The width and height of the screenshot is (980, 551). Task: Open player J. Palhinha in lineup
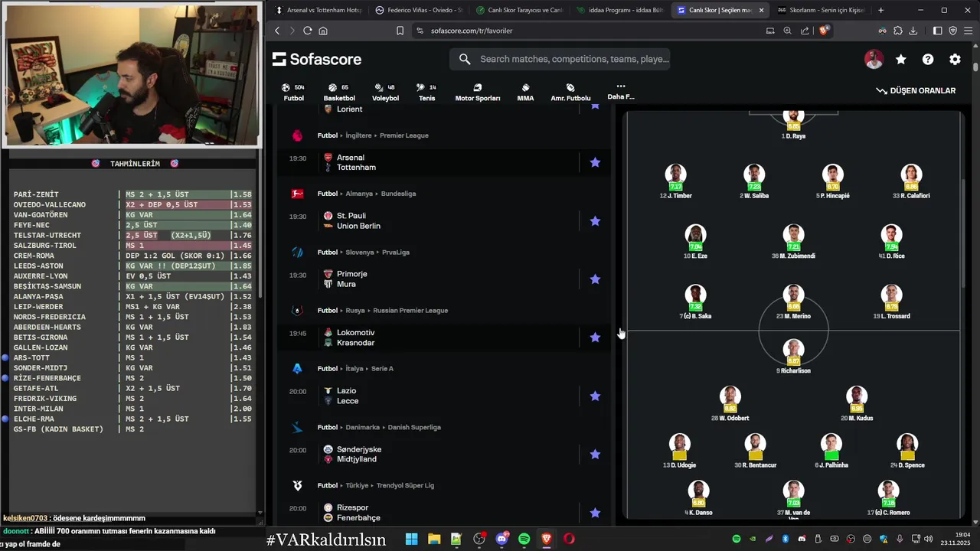click(x=831, y=451)
